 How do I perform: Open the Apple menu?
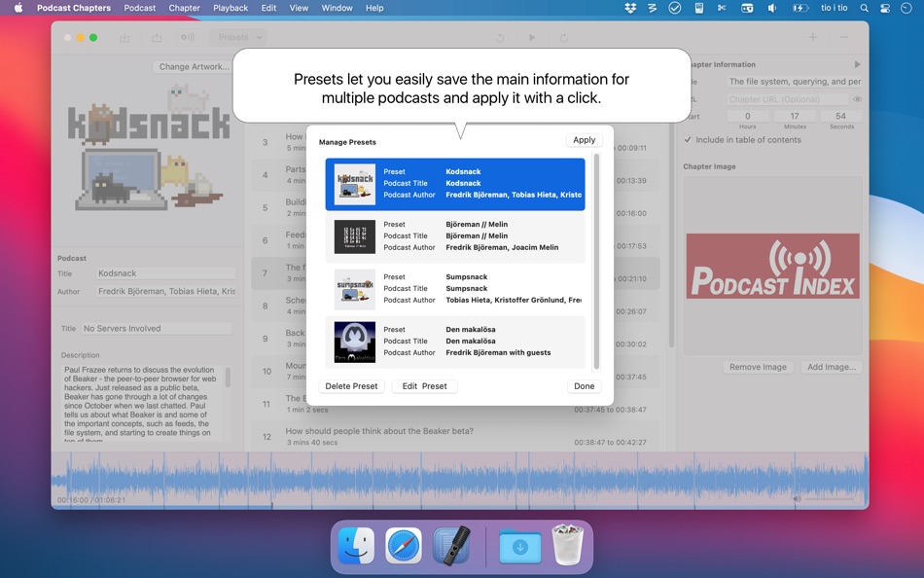click(18, 8)
